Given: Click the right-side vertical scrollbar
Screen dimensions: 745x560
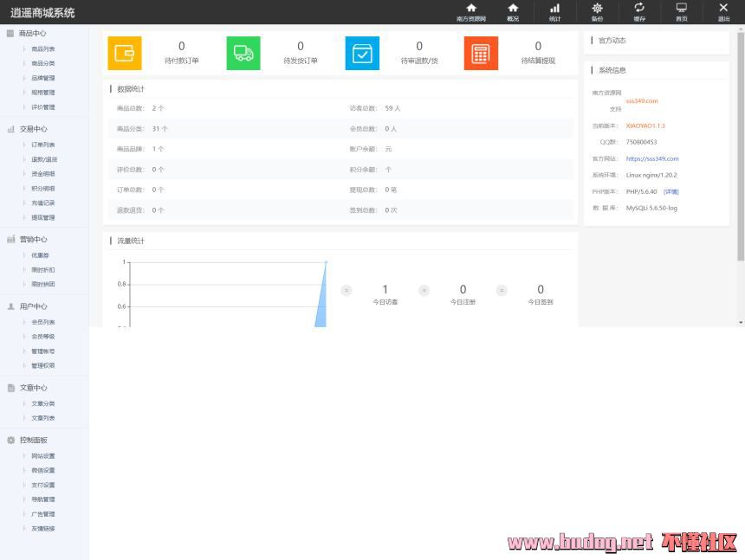Looking at the screenshot, I should [741, 147].
